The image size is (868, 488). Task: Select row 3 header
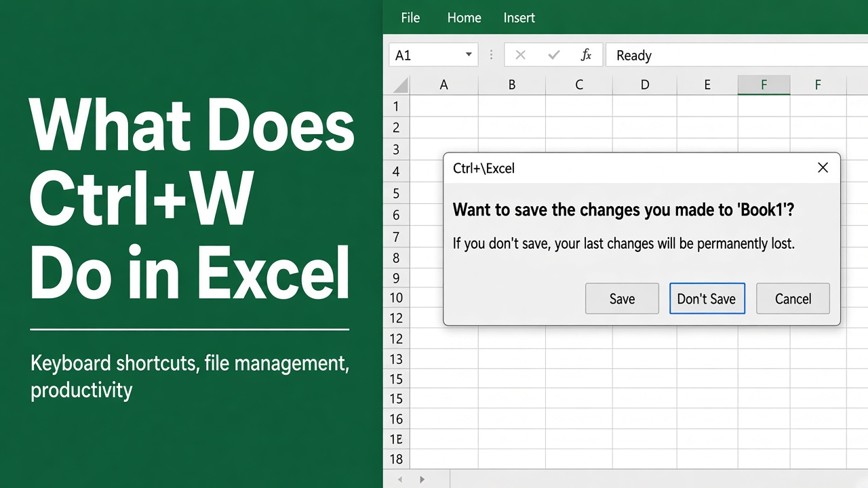click(397, 150)
